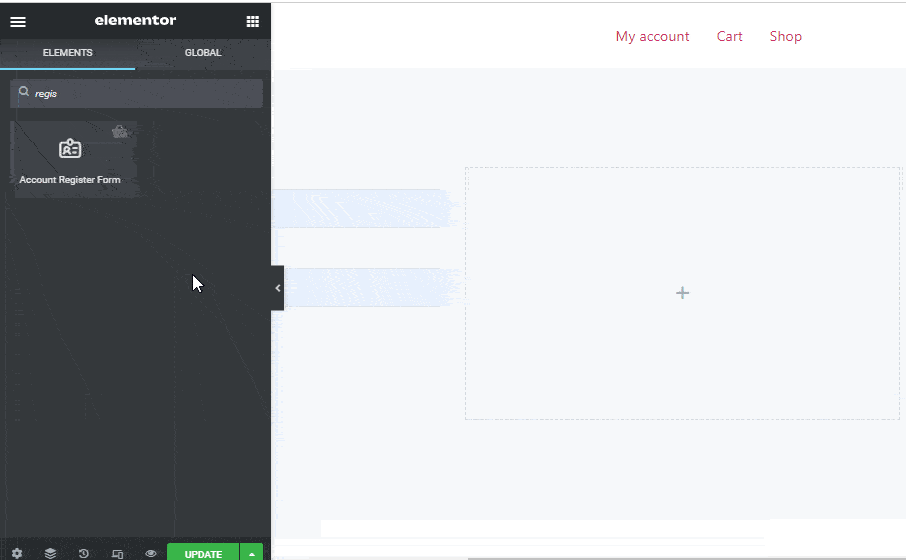906x560 pixels.
Task: Preview changes with the eye icon
Action: coord(151,553)
